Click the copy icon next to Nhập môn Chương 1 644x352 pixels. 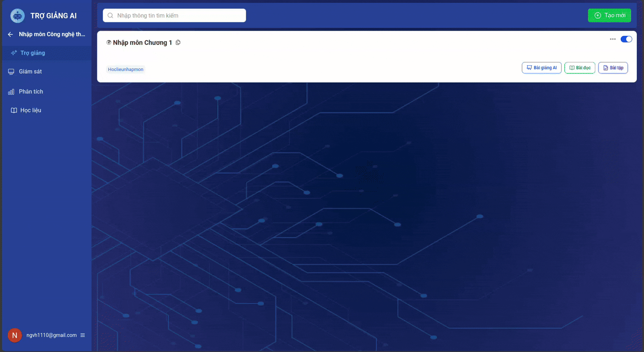178,43
